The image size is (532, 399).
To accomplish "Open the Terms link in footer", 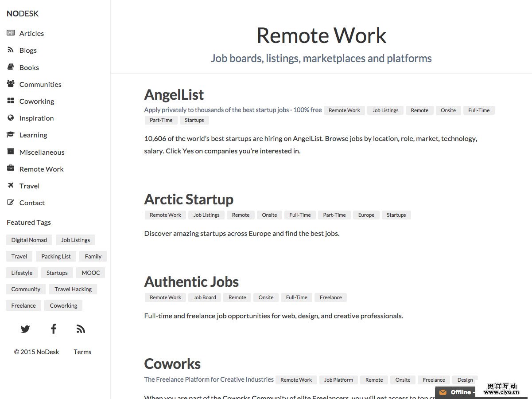I will click(x=82, y=352).
